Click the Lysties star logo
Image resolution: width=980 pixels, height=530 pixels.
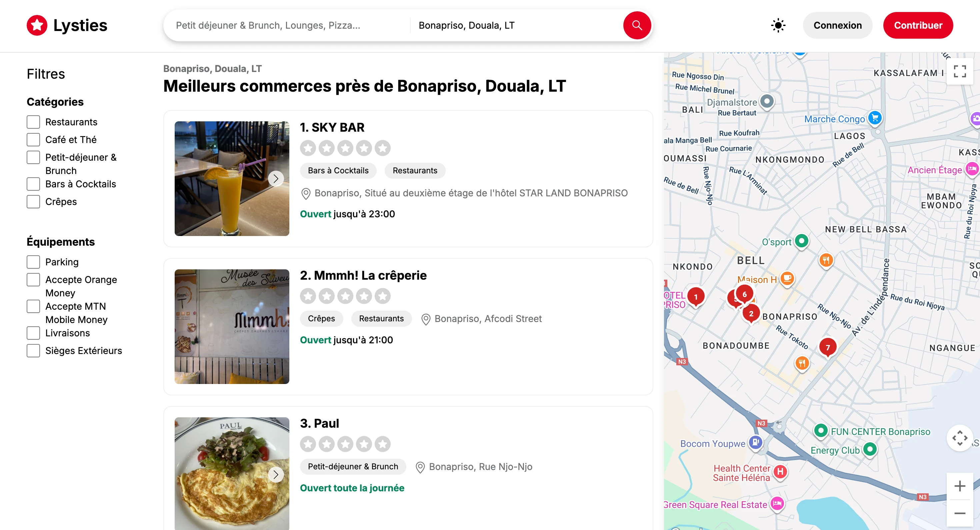tap(37, 25)
